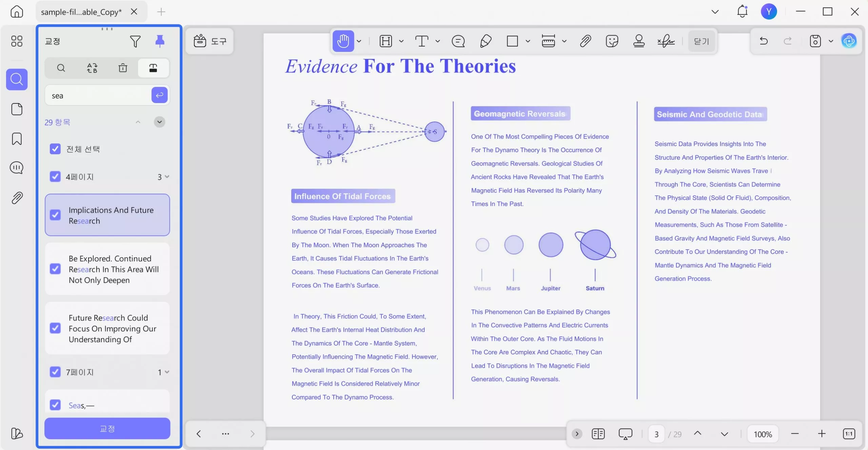Image resolution: width=868 pixels, height=450 pixels.
Task: Open the shape tool dropdown arrow
Action: [x=528, y=41]
